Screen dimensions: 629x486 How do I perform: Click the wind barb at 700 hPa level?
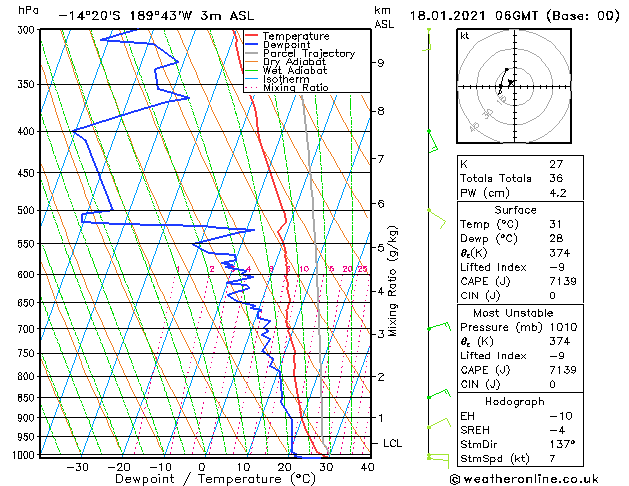439,326
